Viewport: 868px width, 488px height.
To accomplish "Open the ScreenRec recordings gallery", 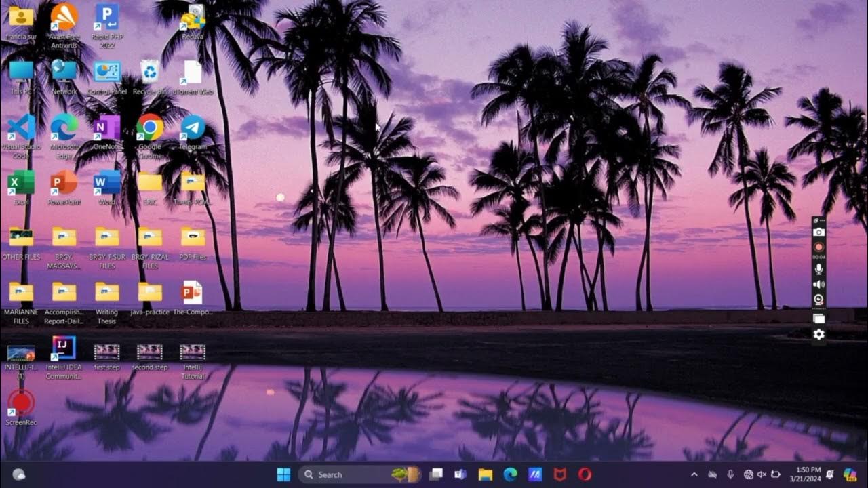I will coord(818,318).
